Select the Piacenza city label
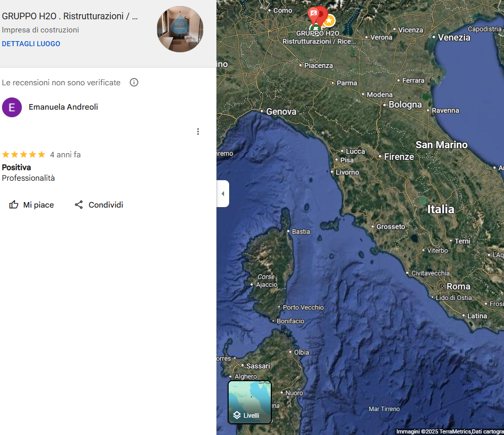This screenshot has width=504, height=435. pos(319,65)
